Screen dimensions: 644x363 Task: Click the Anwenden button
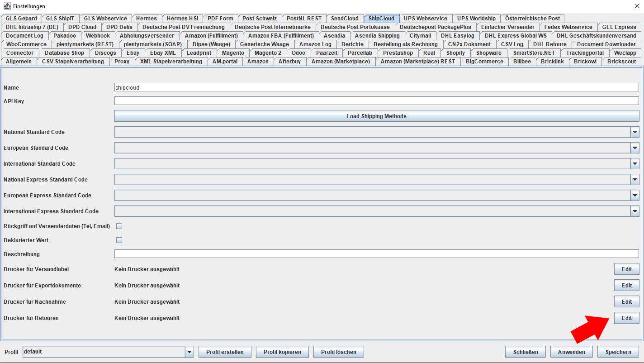pos(572,352)
